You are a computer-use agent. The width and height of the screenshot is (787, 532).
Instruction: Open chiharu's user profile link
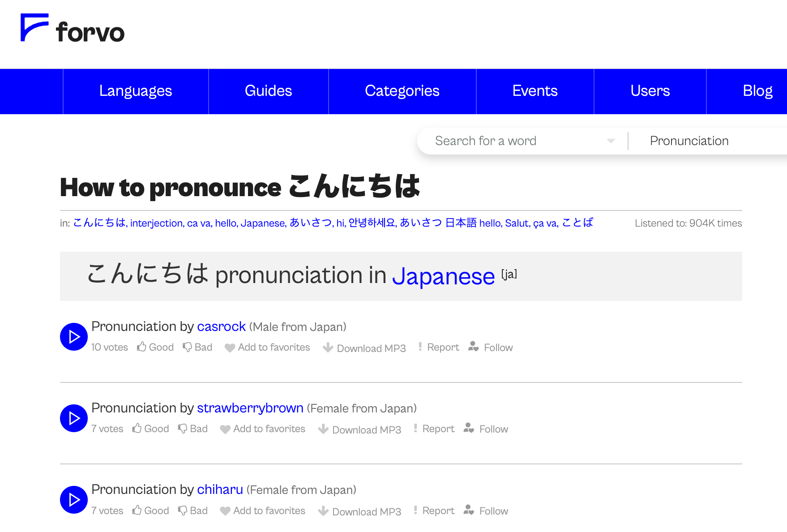[x=220, y=489]
